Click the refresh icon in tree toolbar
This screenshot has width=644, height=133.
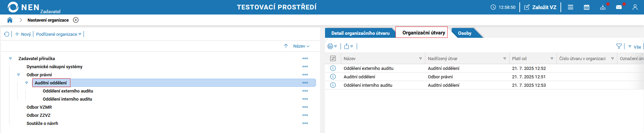tap(6, 34)
